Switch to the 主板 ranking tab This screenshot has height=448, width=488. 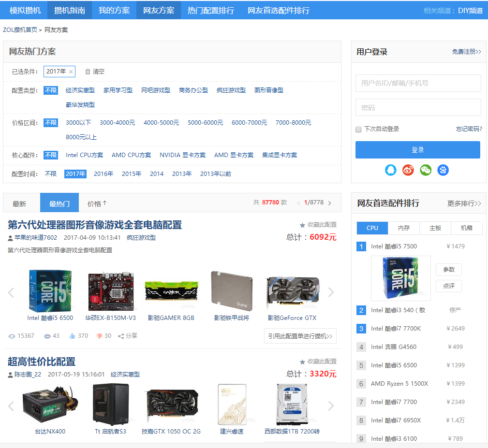click(435, 228)
